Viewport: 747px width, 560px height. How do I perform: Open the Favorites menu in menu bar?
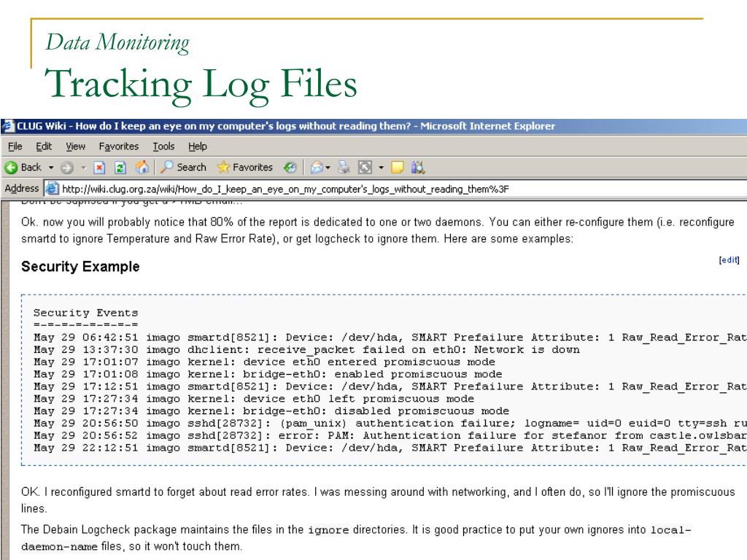click(x=119, y=146)
